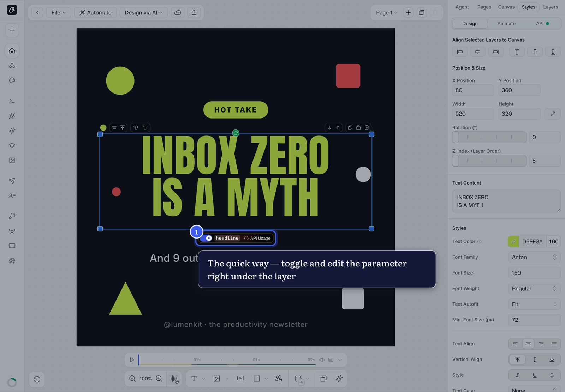Open the key icon in the left sidebar
The image size is (565, 392).
pos(12,216)
